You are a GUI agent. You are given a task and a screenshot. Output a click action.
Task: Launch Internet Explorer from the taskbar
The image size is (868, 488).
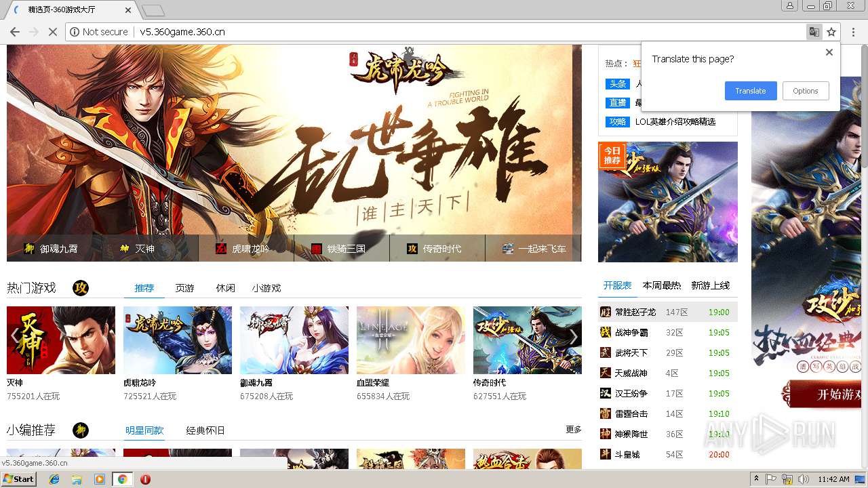[54, 479]
